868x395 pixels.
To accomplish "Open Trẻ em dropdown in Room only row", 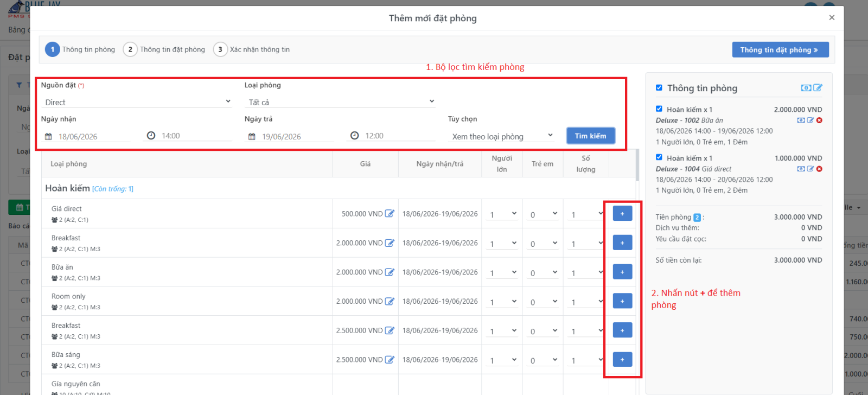I will point(542,302).
